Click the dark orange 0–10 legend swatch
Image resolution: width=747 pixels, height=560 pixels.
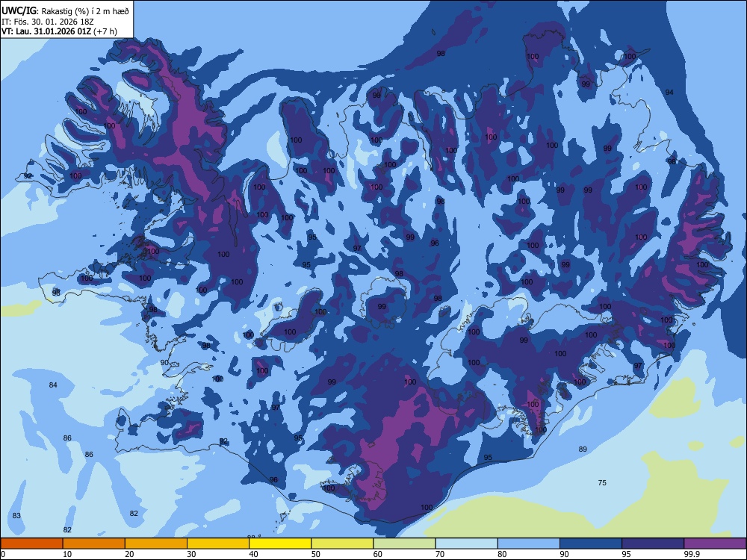point(31,544)
